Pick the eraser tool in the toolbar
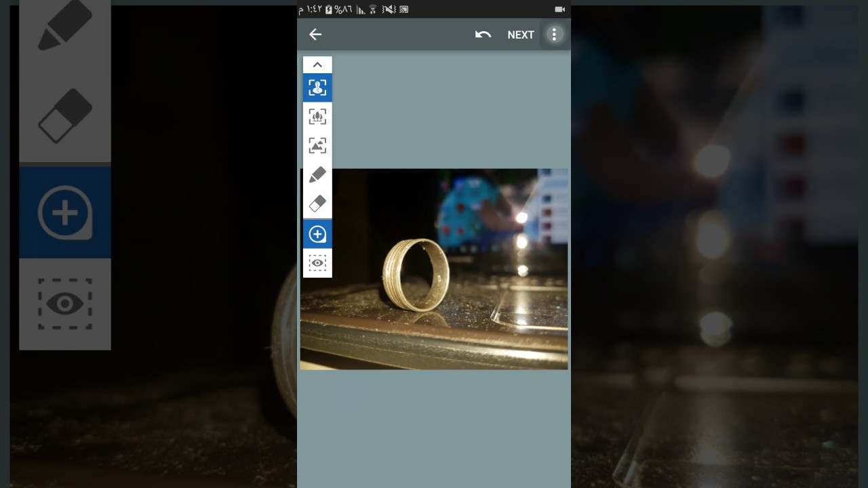868x488 pixels. point(317,203)
